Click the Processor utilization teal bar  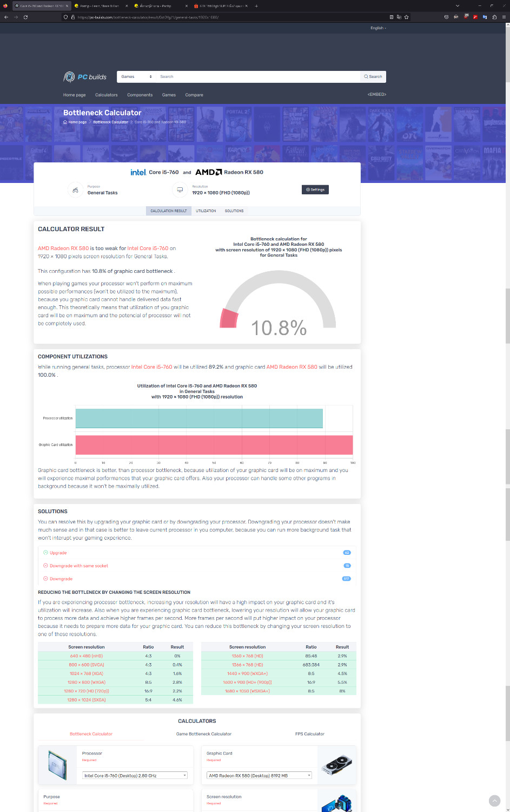click(x=199, y=418)
